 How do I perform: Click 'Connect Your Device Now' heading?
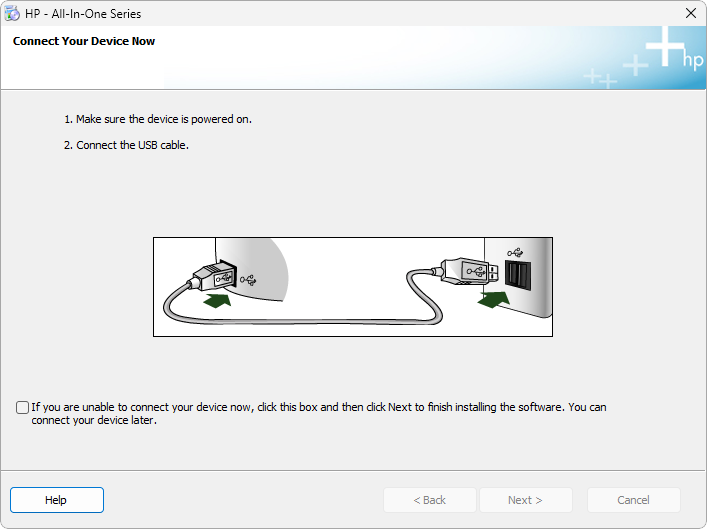(x=84, y=41)
